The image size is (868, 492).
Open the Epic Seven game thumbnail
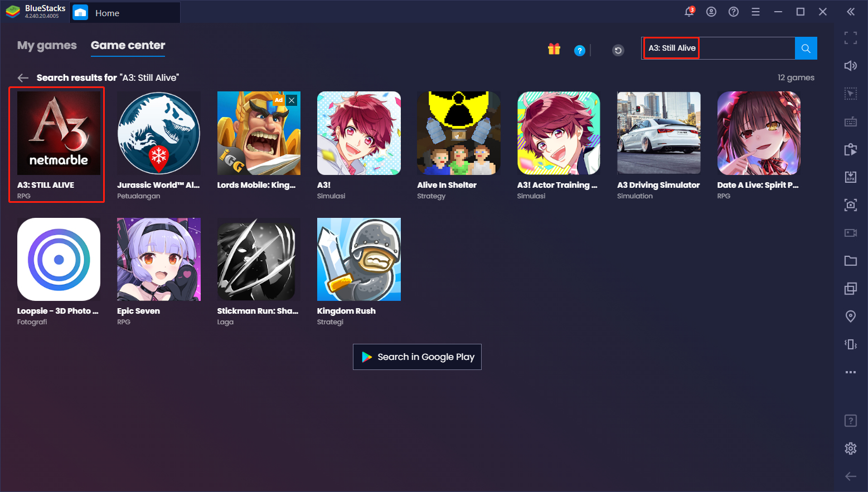tap(159, 260)
